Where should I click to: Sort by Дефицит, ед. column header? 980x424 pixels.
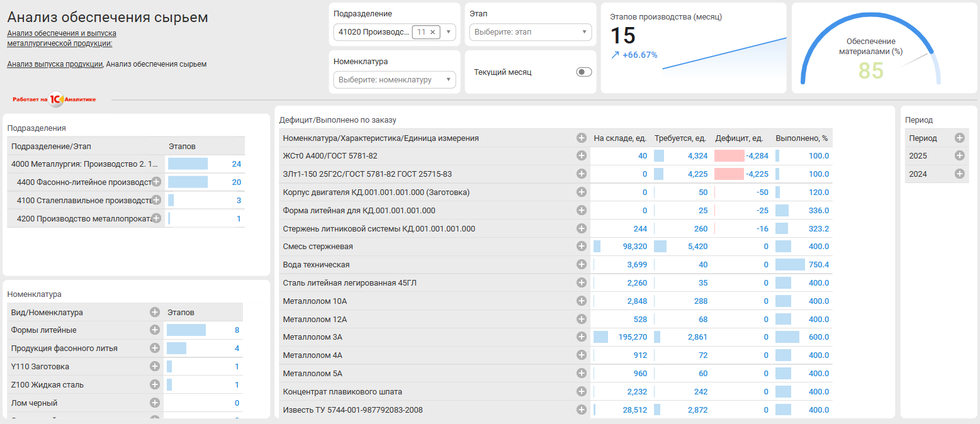click(x=739, y=138)
